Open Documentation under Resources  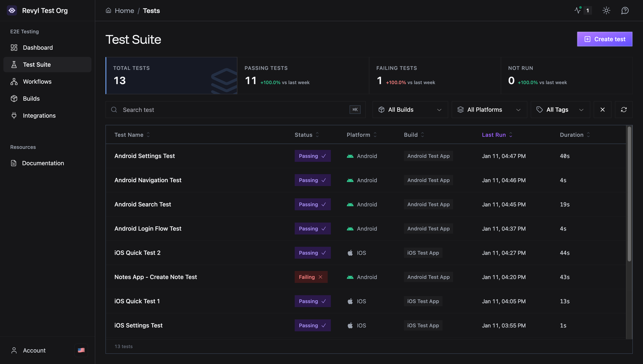tap(43, 163)
